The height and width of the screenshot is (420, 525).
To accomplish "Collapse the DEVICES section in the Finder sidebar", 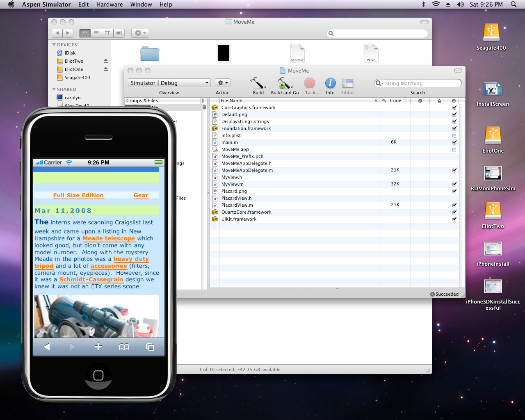I will [54, 45].
